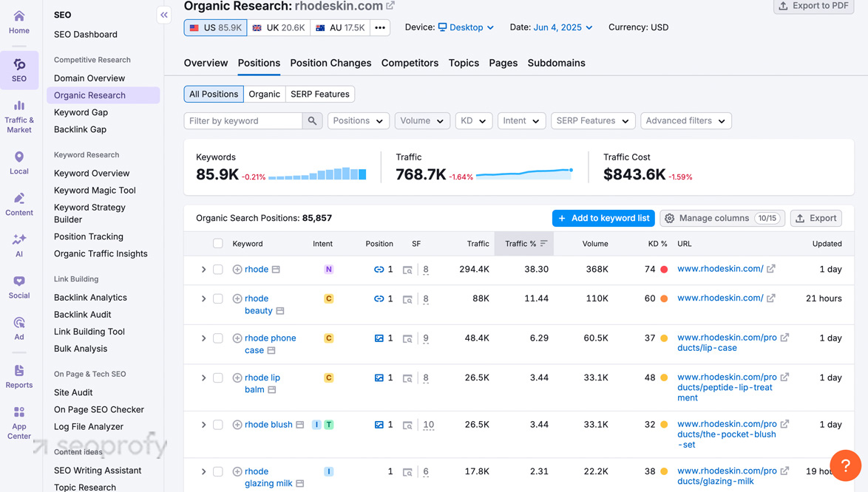This screenshot has height=492, width=868.
Task: Open external link icon for lip-case URL
Action: (784, 337)
